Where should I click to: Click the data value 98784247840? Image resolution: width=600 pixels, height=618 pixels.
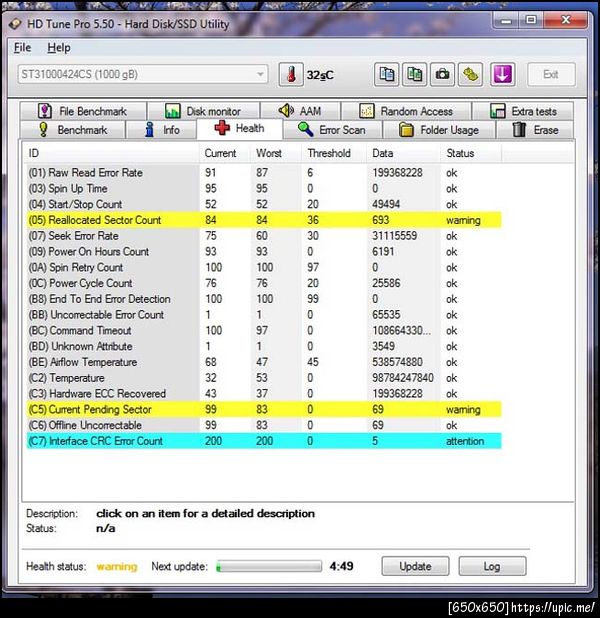pyautogui.click(x=403, y=378)
